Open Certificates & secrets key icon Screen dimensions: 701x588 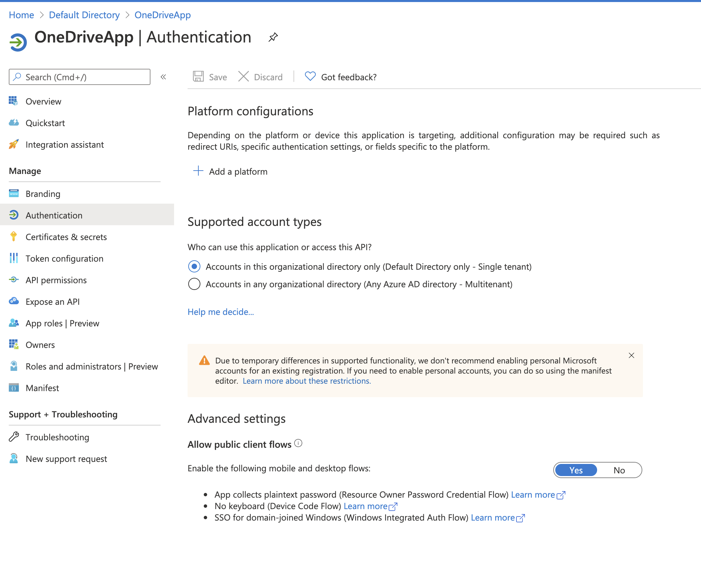tap(13, 237)
